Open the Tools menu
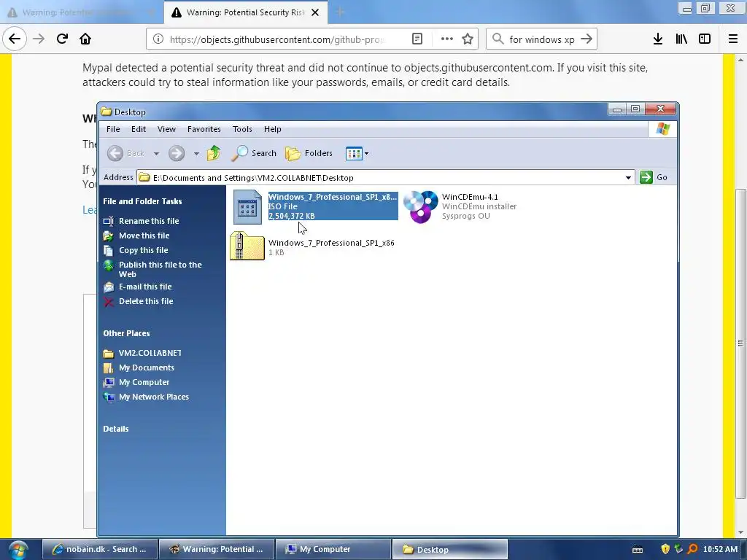Image resolution: width=747 pixels, height=560 pixels. pos(242,129)
